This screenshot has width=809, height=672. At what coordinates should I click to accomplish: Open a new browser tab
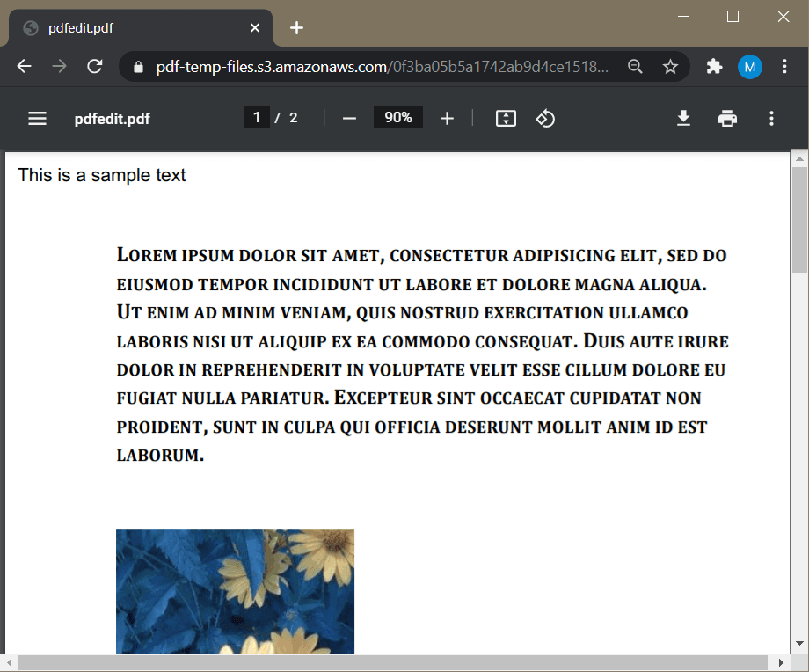pyautogui.click(x=296, y=27)
